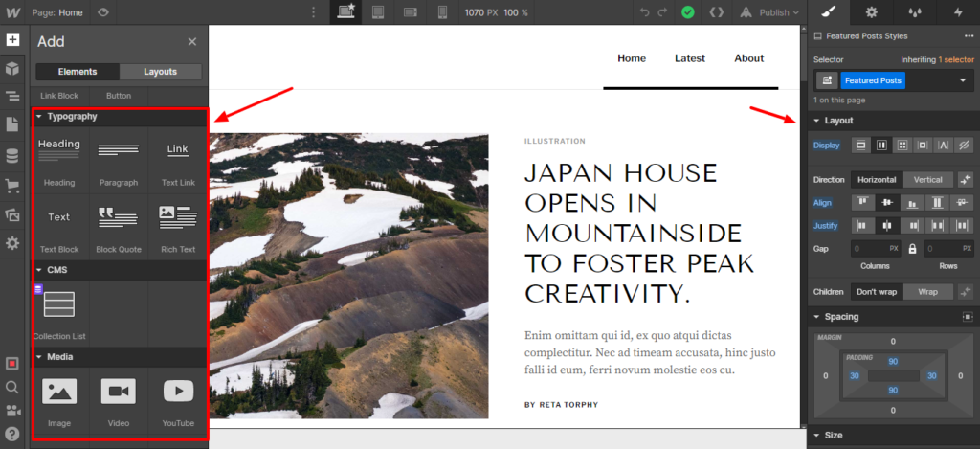Expand the Featured Posts selector dropdown arrow
The height and width of the screenshot is (449, 980).
(x=962, y=81)
